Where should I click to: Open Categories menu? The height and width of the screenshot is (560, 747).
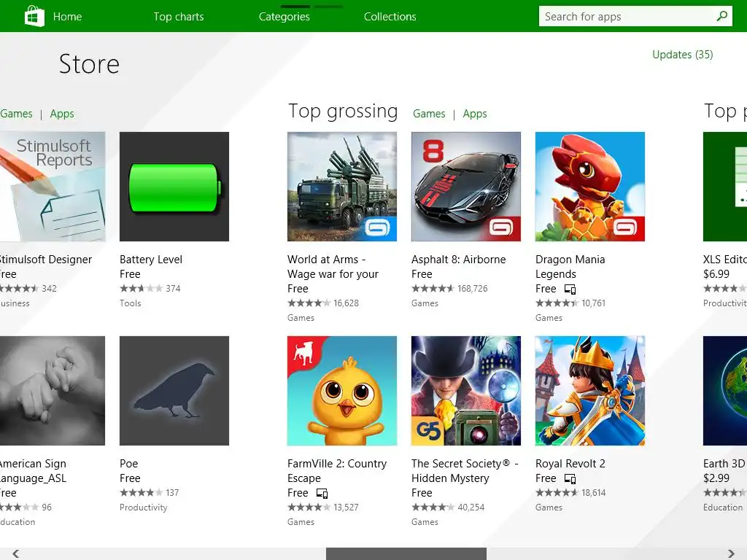point(285,17)
